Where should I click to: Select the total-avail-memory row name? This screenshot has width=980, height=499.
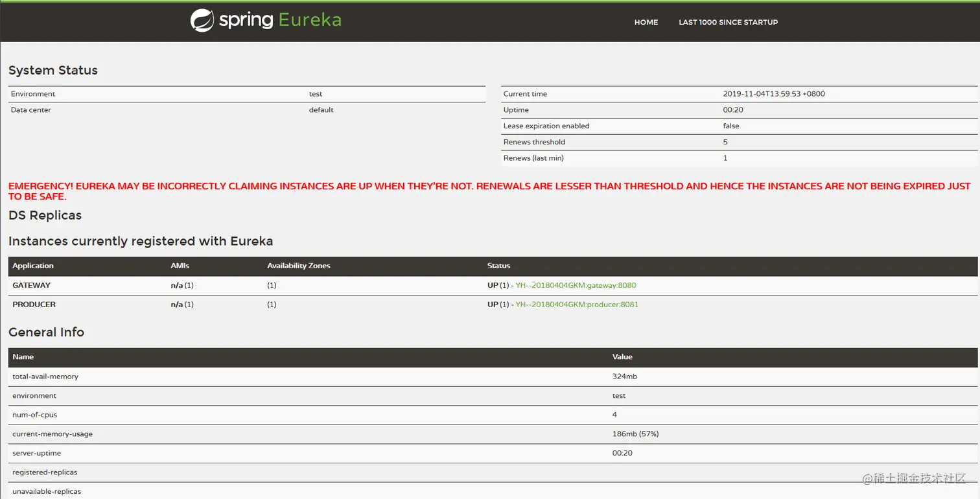coord(45,377)
